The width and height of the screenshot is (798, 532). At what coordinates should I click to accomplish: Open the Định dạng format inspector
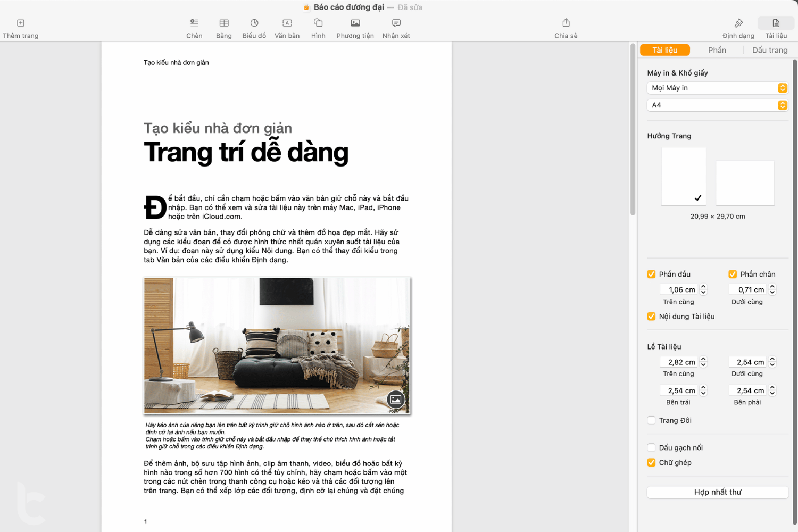[x=738, y=23]
